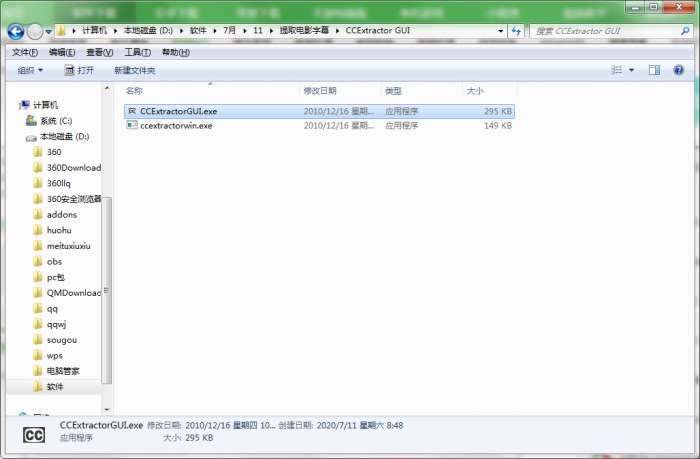The width and height of the screenshot is (700, 459).
Task: Sort by the 类型 column header
Action: pos(421,91)
